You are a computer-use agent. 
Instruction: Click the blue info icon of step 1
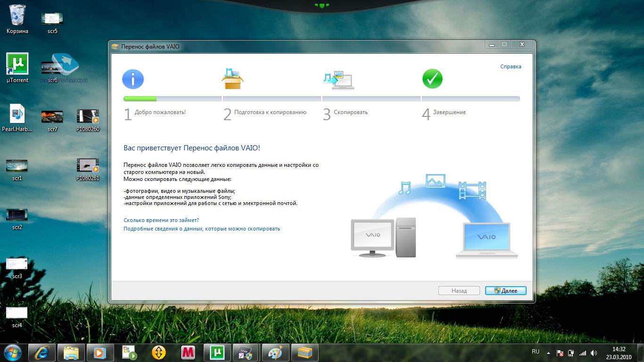point(133,79)
